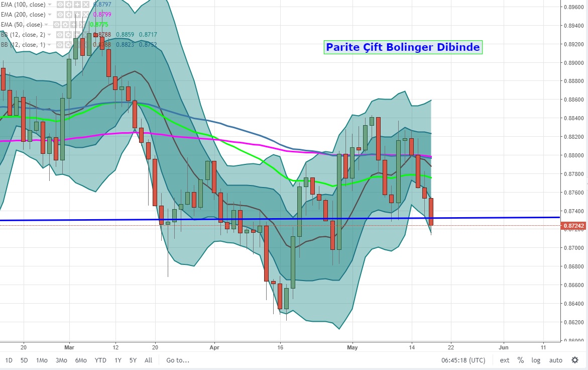
Task: Open the EMA (50, close) dropdown arrow
Action: click(46, 25)
